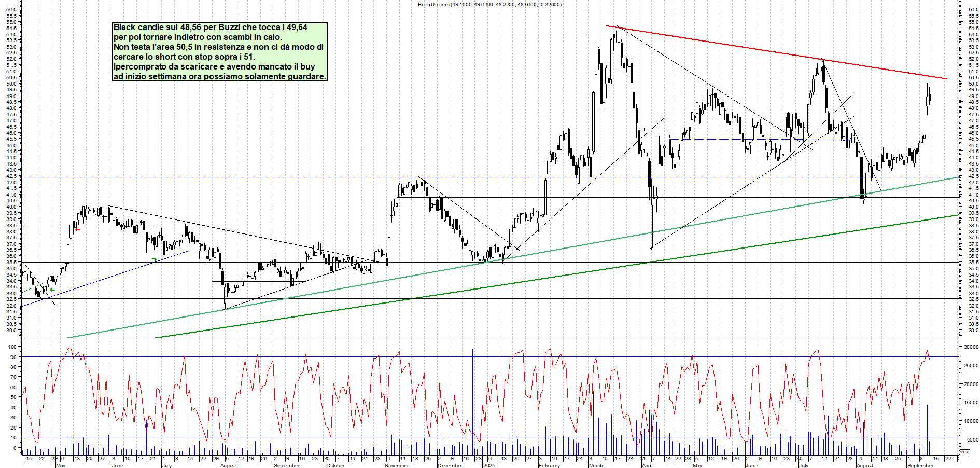The height and width of the screenshot is (468, 980).
Task: Click the tallest September volume bar
Action: pos(927,430)
